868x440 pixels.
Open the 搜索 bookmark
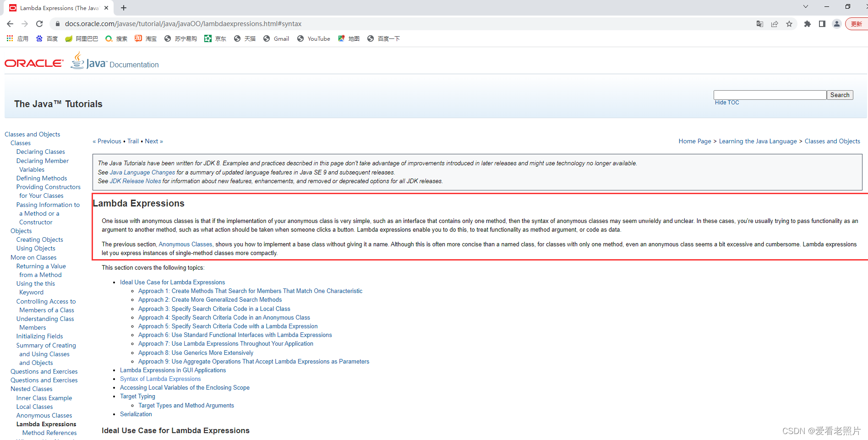(x=116, y=39)
